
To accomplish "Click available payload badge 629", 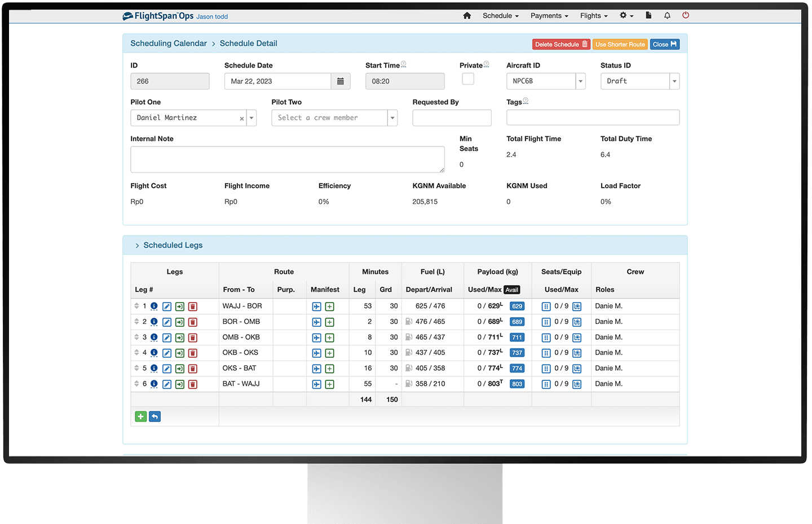I will tap(517, 307).
